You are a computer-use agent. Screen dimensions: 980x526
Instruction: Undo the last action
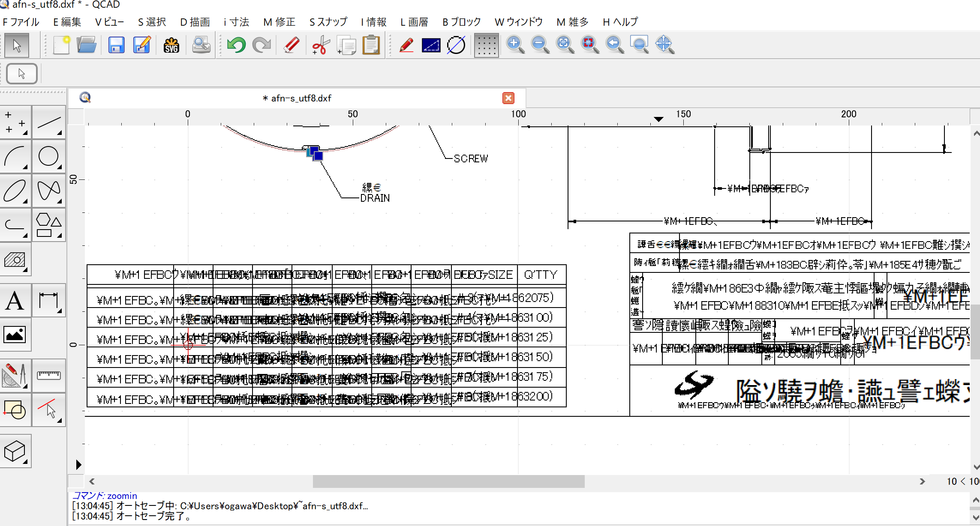236,45
